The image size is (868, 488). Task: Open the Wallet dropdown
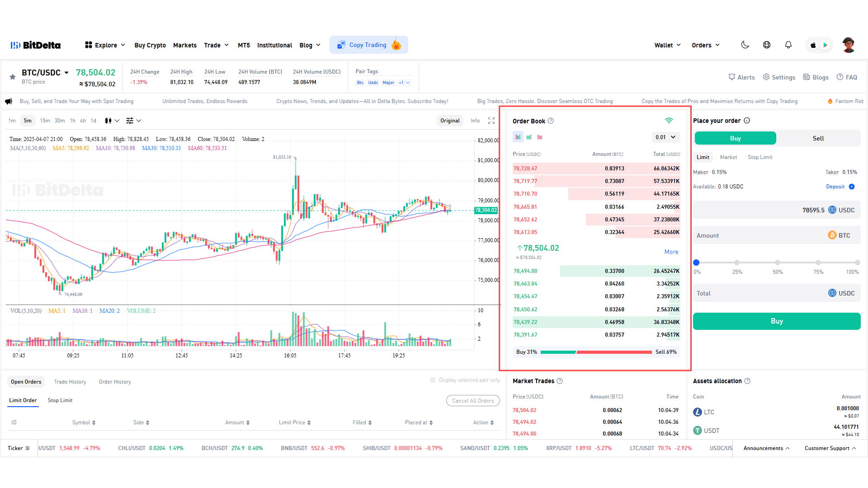pyautogui.click(x=667, y=45)
